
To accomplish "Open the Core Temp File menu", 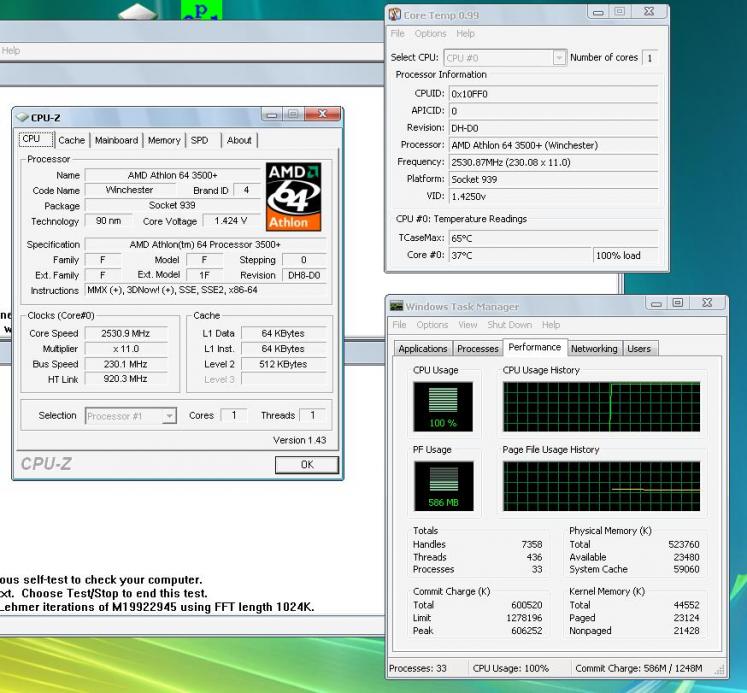I will 397,34.
